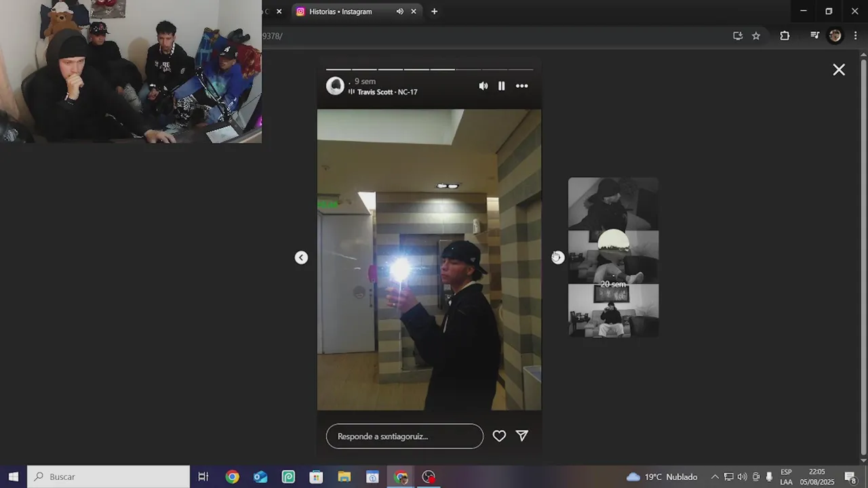Open the volume icon in system tray
The height and width of the screenshot is (488, 868).
742,476
